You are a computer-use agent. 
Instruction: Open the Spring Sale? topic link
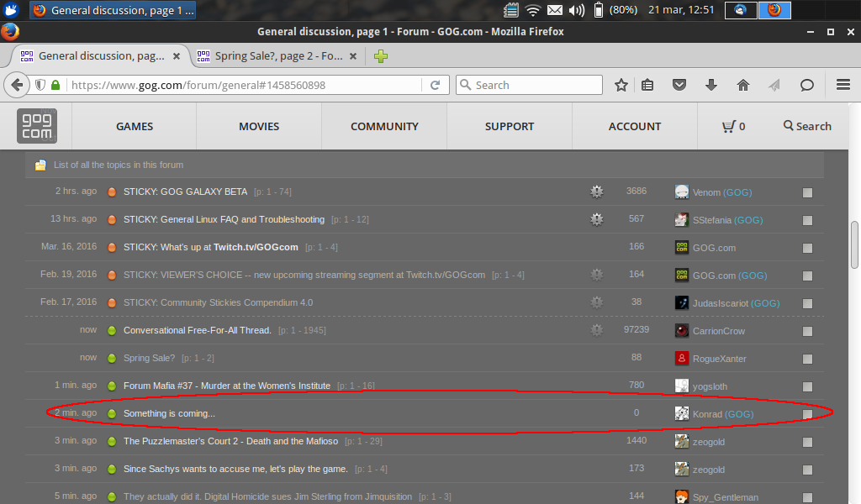pyautogui.click(x=149, y=358)
